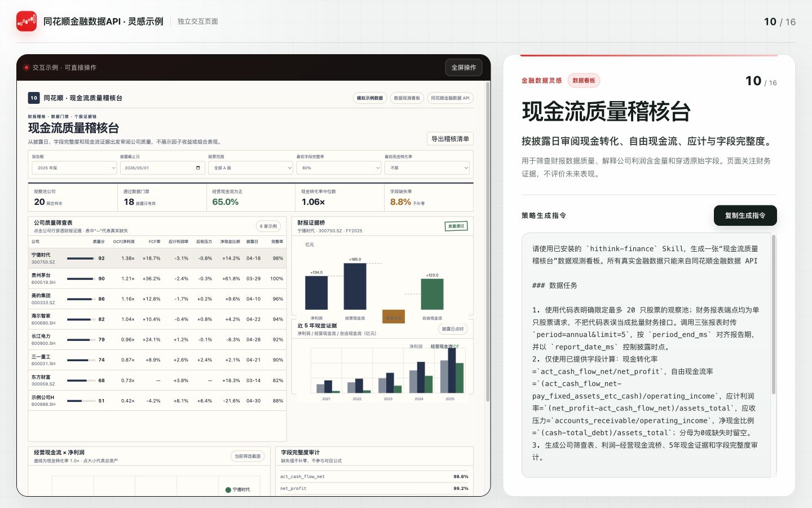Select the 贵州茅台 row

pos(157,278)
